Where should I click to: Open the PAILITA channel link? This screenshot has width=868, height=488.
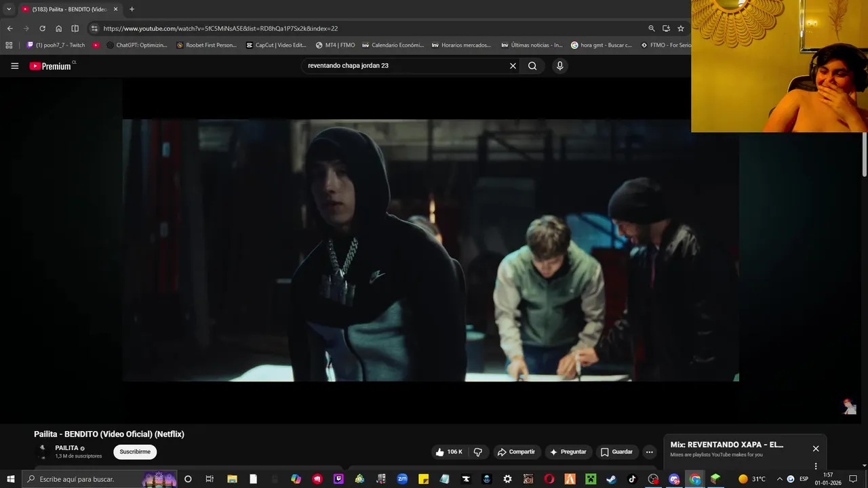(x=66, y=448)
